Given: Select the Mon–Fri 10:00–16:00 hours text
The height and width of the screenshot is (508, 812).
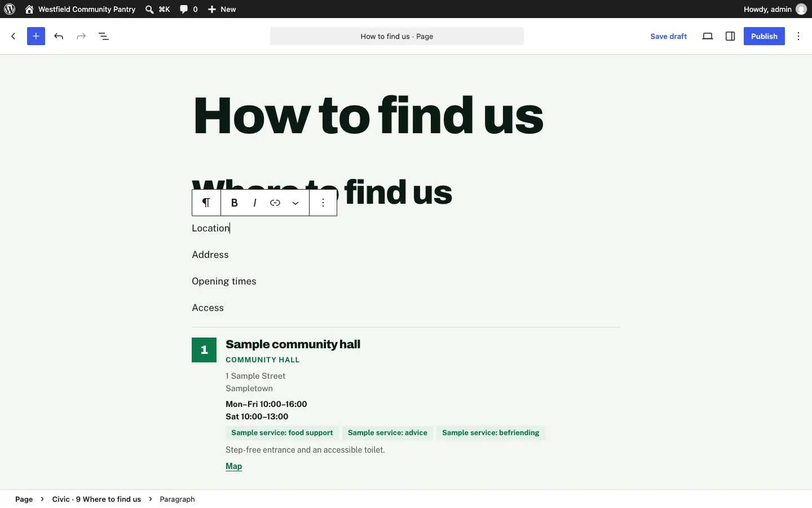Looking at the screenshot, I should point(266,405).
